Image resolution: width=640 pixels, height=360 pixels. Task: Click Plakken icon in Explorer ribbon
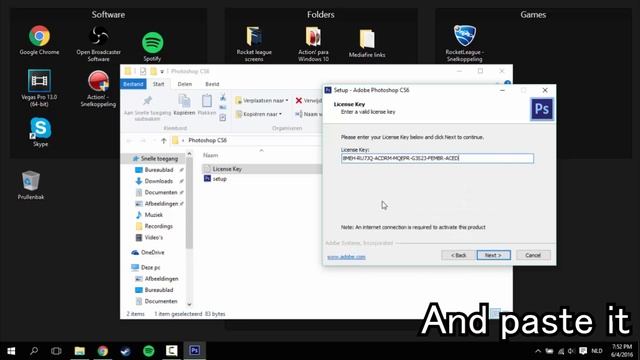(207, 104)
